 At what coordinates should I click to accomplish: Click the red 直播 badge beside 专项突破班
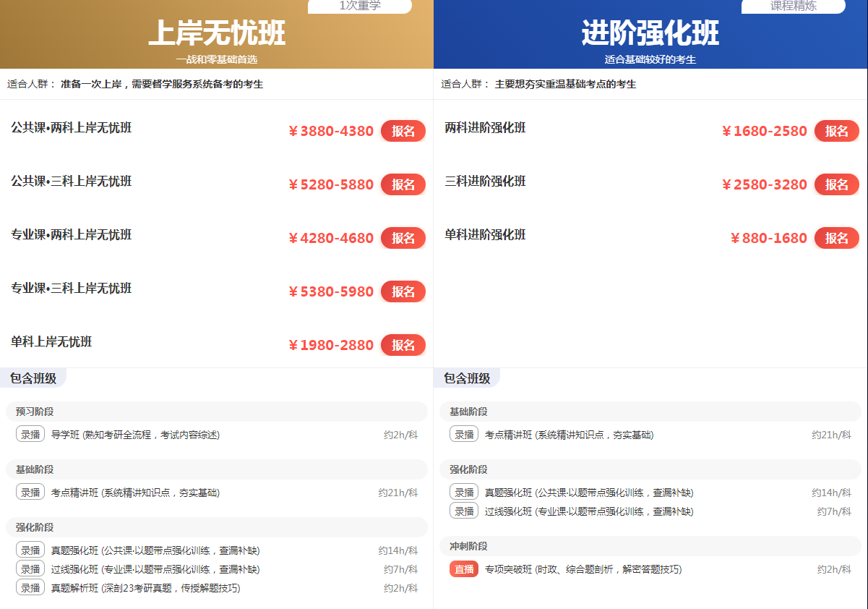(463, 568)
